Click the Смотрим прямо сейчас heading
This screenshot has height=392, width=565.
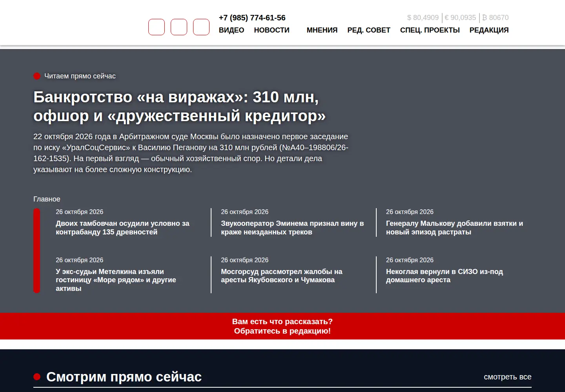124,377
